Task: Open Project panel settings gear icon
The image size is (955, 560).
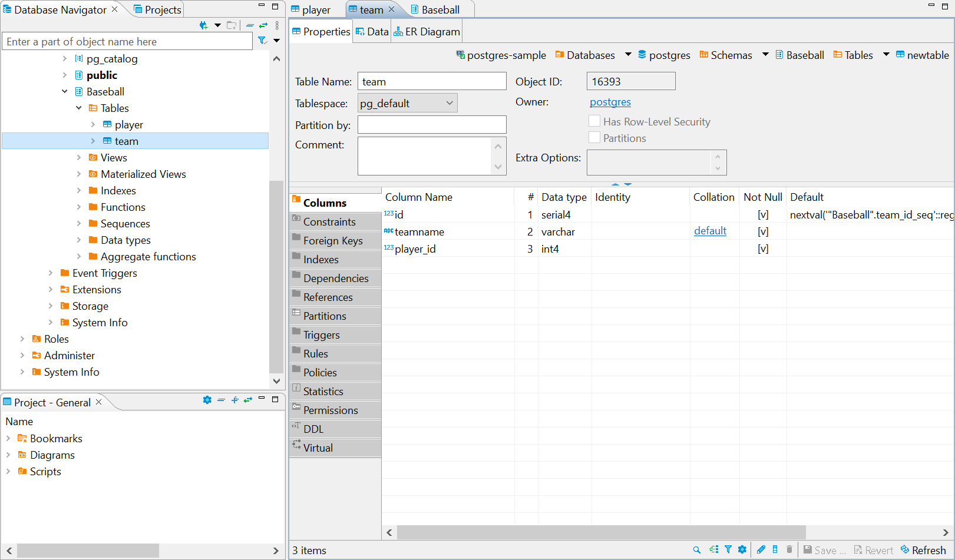Action: coord(207,400)
